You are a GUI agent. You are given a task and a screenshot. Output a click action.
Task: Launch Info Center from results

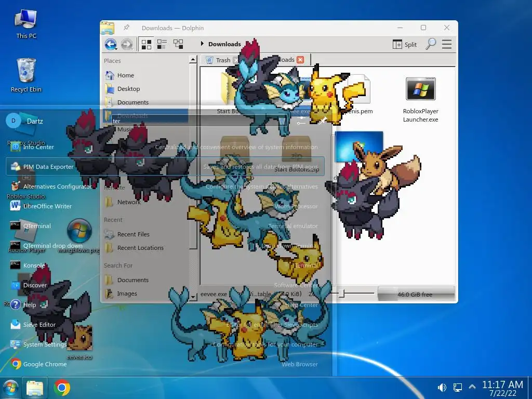point(165,147)
